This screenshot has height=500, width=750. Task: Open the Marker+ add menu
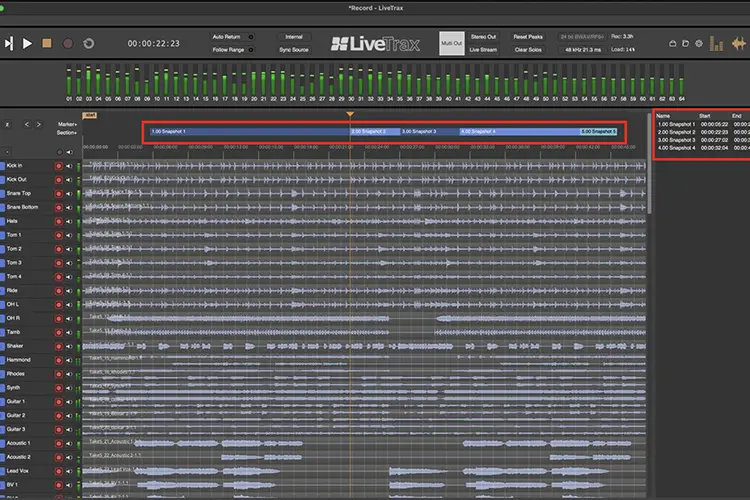pyautogui.click(x=66, y=124)
